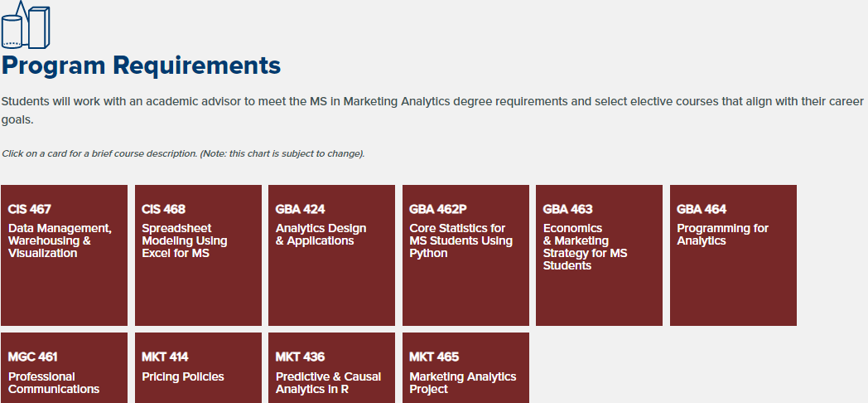This screenshot has width=868, height=403.
Task: Click the 'Core Statistics for MS Students Using Python' text
Action: pos(461,240)
